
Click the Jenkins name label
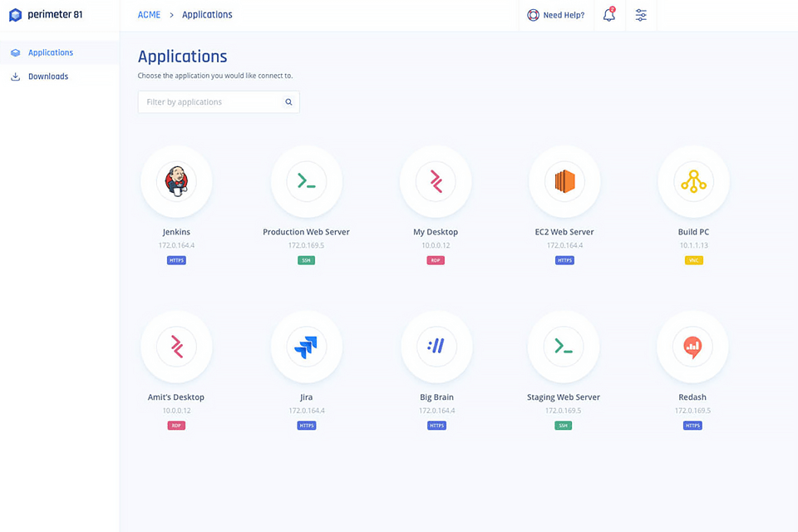pos(176,232)
